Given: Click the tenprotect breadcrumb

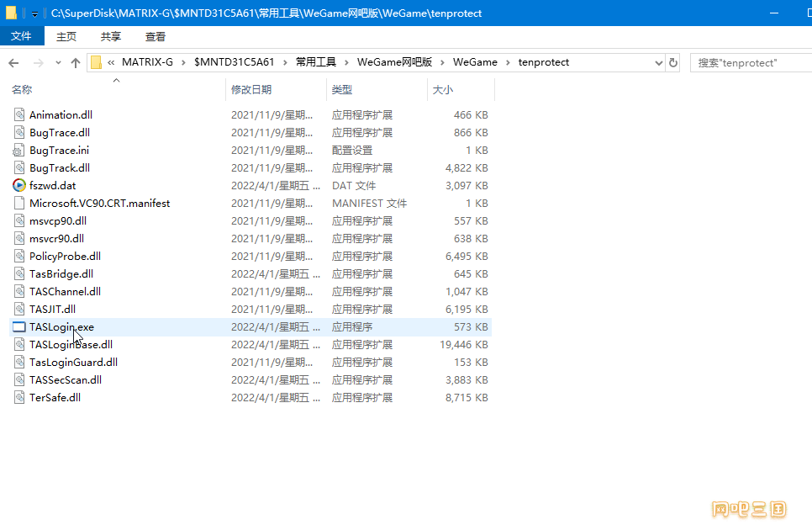Looking at the screenshot, I should (x=544, y=62).
